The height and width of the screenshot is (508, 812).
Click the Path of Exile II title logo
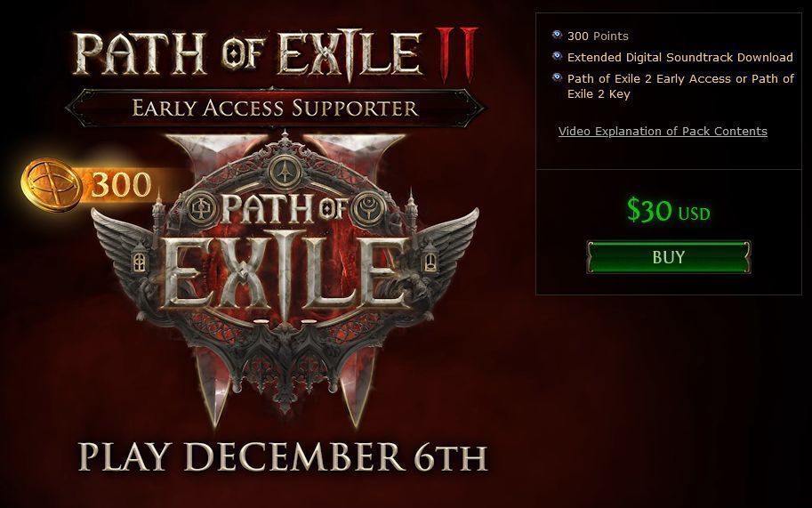275,54
